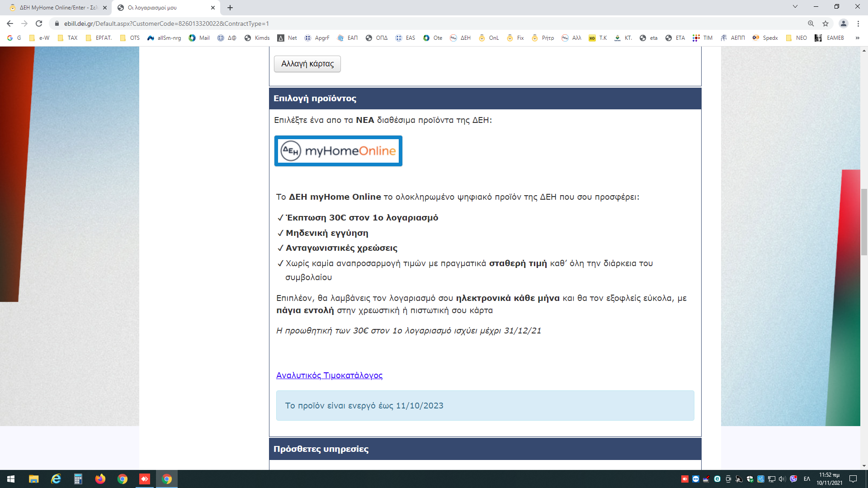Open the Δ@ bookmark
The width and height of the screenshot is (868, 488).
pyautogui.click(x=227, y=38)
